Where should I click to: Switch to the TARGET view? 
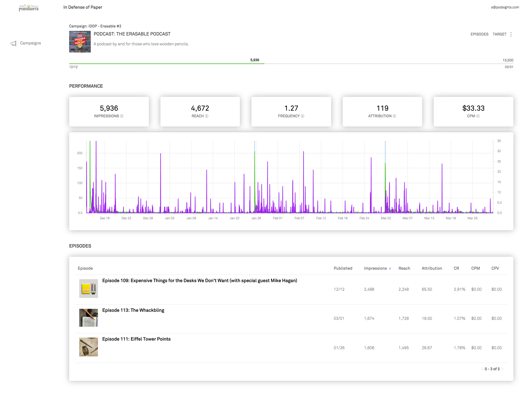499,34
